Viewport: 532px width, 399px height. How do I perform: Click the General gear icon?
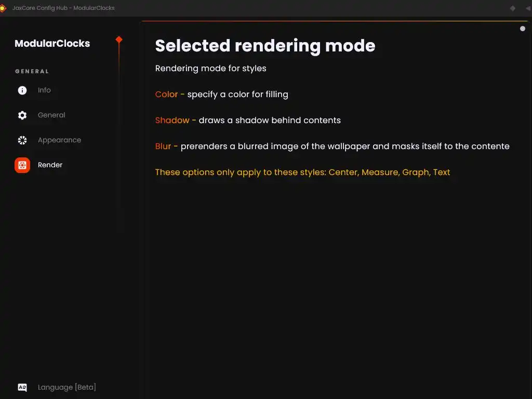click(x=22, y=115)
